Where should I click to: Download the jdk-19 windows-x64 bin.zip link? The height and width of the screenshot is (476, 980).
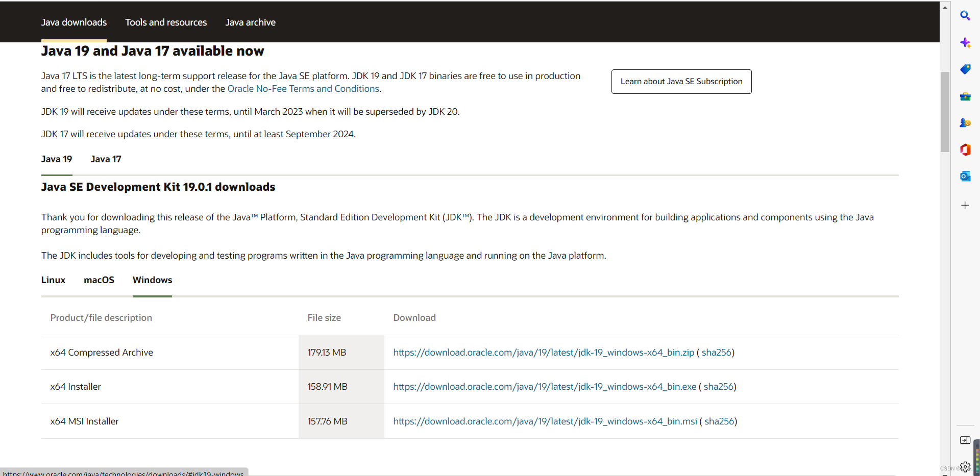click(544, 353)
